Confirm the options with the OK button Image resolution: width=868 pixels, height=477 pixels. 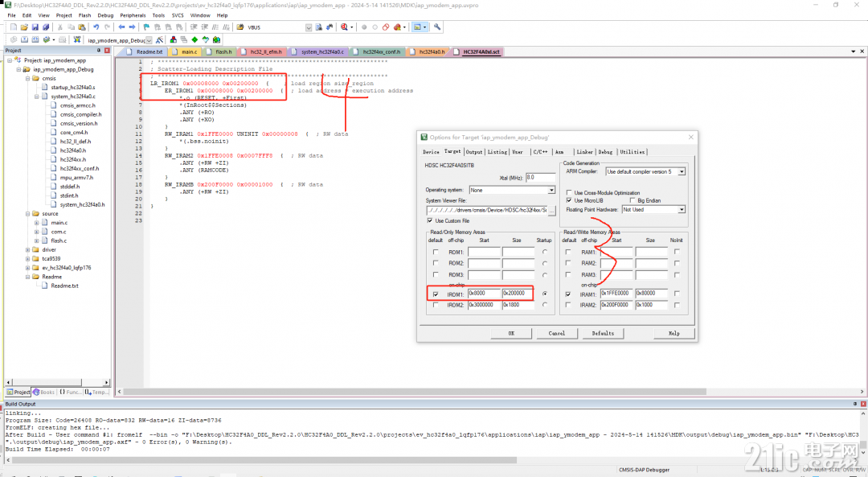511,334
